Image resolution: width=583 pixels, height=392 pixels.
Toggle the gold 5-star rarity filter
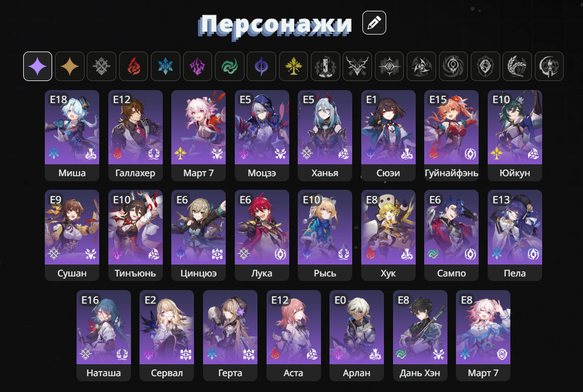(70, 66)
